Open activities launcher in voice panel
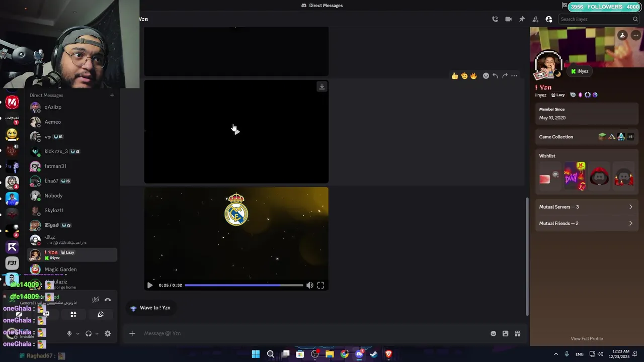The image size is (644, 362). point(73,314)
